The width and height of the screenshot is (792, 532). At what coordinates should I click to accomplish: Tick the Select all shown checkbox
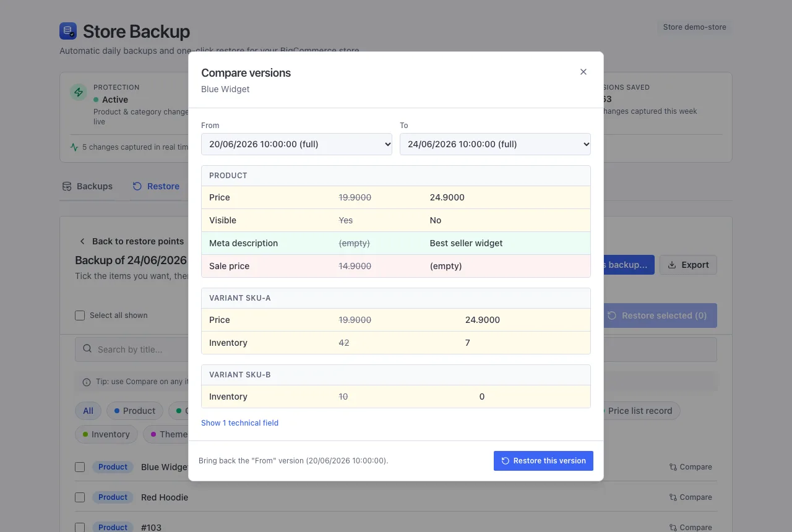(80, 315)
